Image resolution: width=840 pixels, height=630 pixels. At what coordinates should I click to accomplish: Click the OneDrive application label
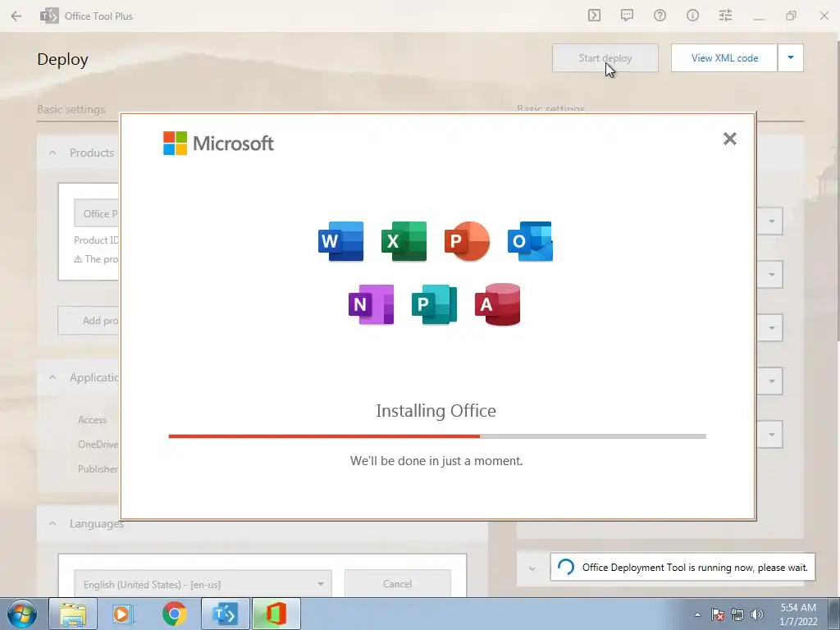click(98, 444)
